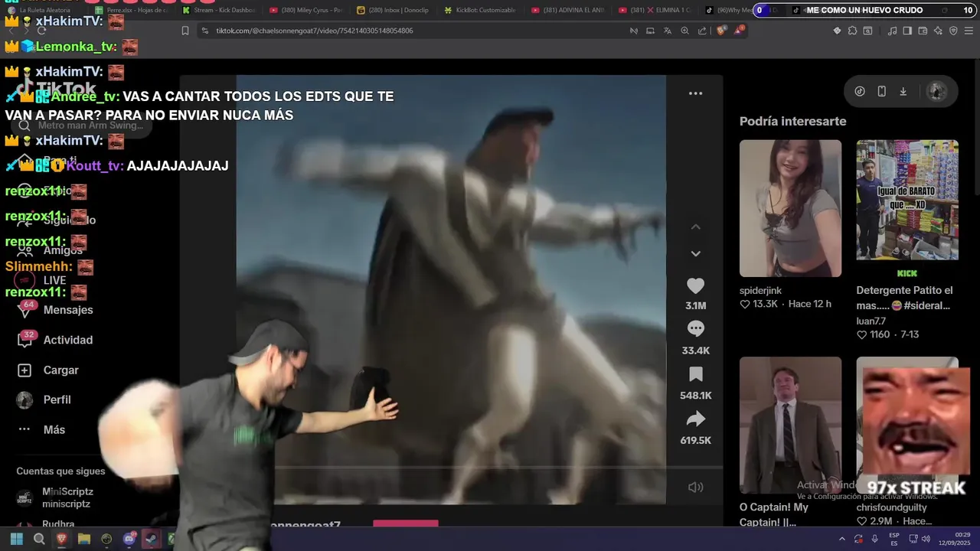Open the comments bubble showing 33.4K
Image resolution: width=980 pixels, height=551 pixels.
click(x=695, y=329)
